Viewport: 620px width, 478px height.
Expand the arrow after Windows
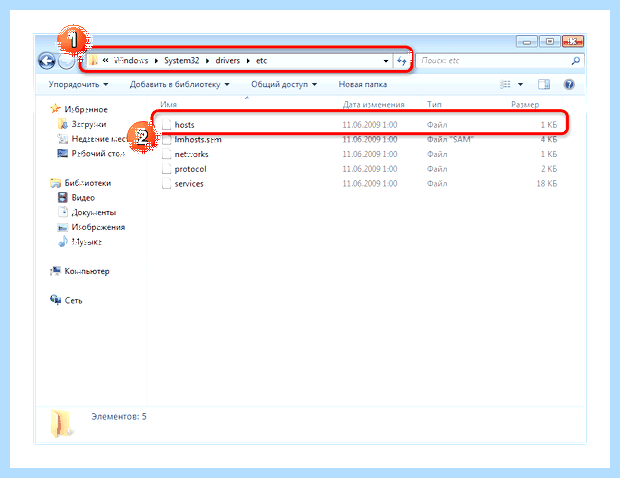[x=156, y=61]
